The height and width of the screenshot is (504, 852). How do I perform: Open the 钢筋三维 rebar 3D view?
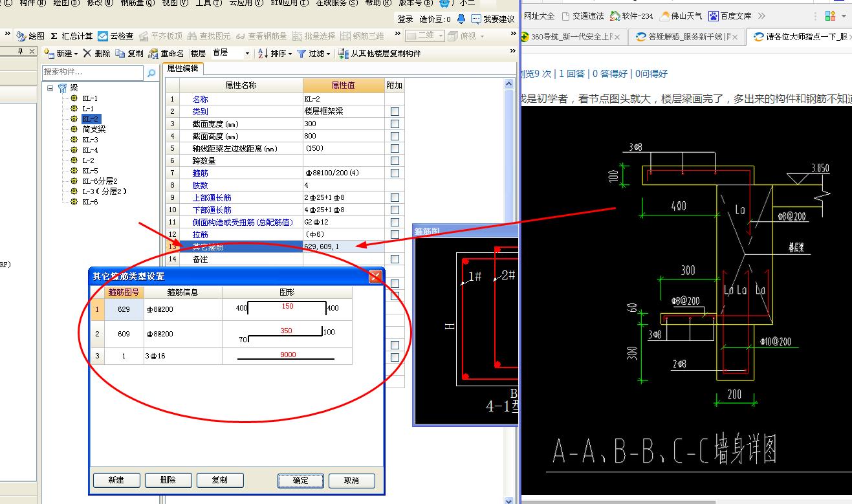pyautogui.click(x=363, y=36)
